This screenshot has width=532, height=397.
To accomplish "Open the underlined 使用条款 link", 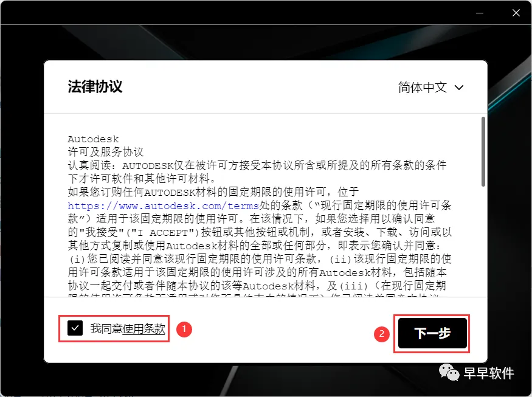I will pos(144,329).
